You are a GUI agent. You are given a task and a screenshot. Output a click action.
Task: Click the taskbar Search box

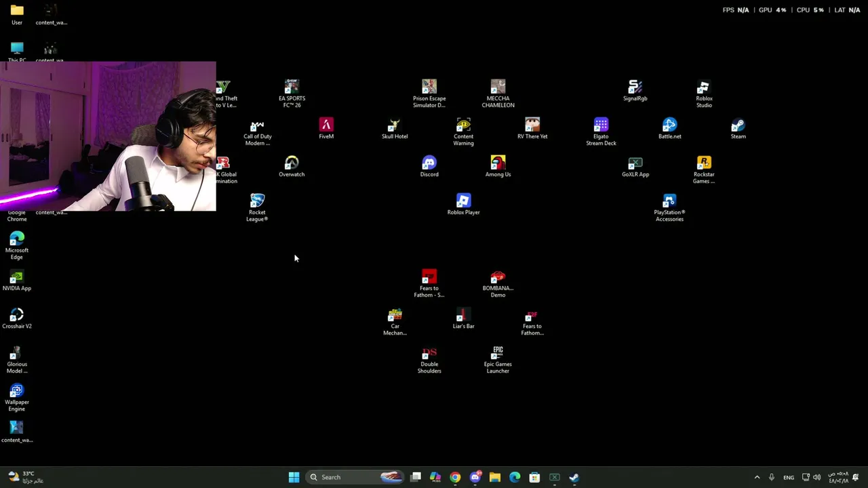coord(355,477)
